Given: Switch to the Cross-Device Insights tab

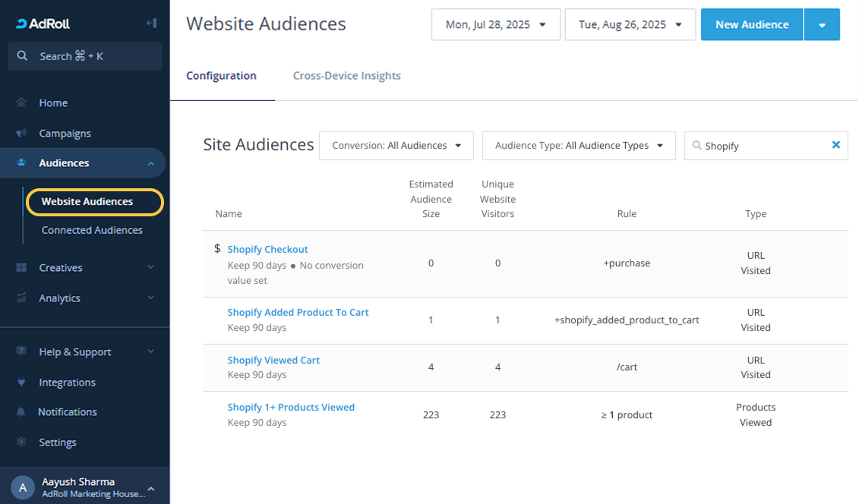Looking at the screenshot, I should click(x=346, y=76).
